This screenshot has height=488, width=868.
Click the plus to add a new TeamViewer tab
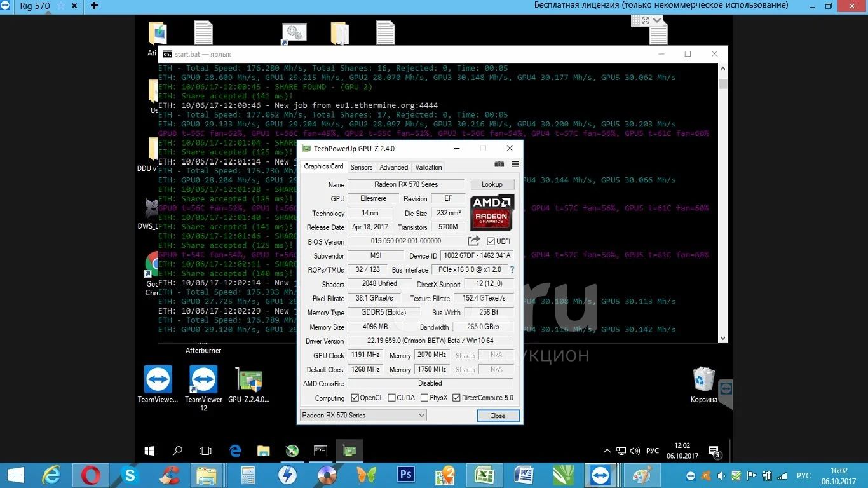pos(95,5)
